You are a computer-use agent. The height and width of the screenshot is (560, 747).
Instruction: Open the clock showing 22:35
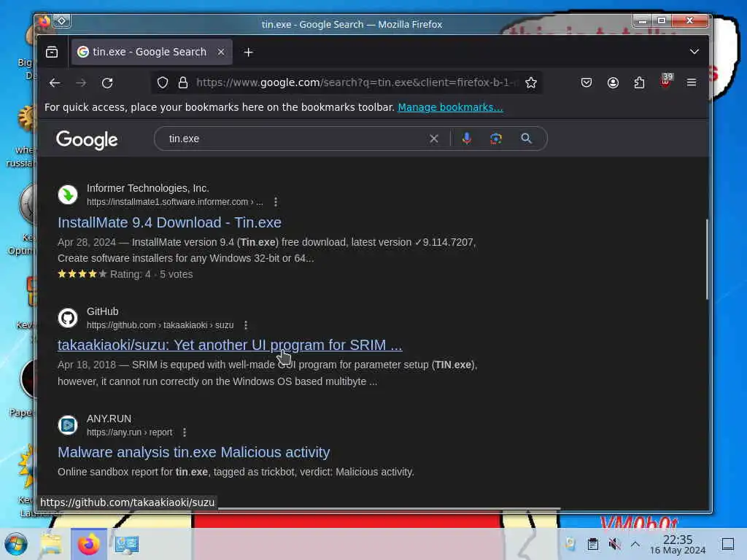(678, 544)
